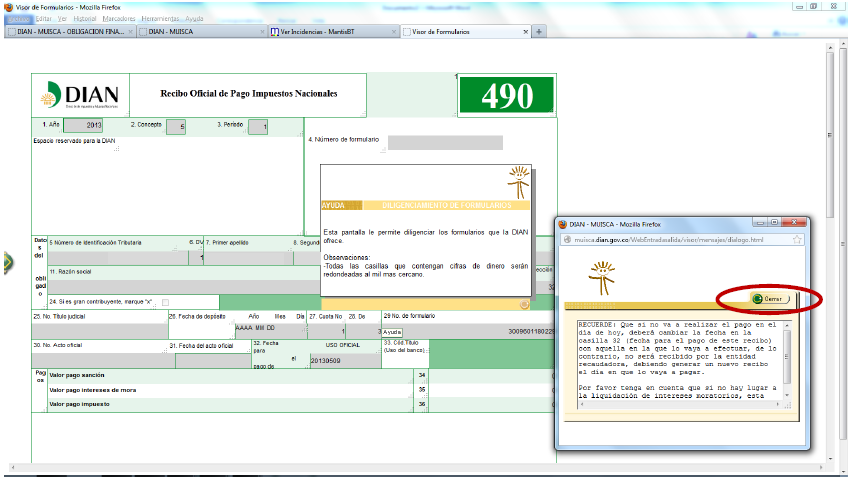This screenshot has height=481, width=852.
Task: Close the Ver Incidencias - MantisBT tab
Action: coord(394,32)
